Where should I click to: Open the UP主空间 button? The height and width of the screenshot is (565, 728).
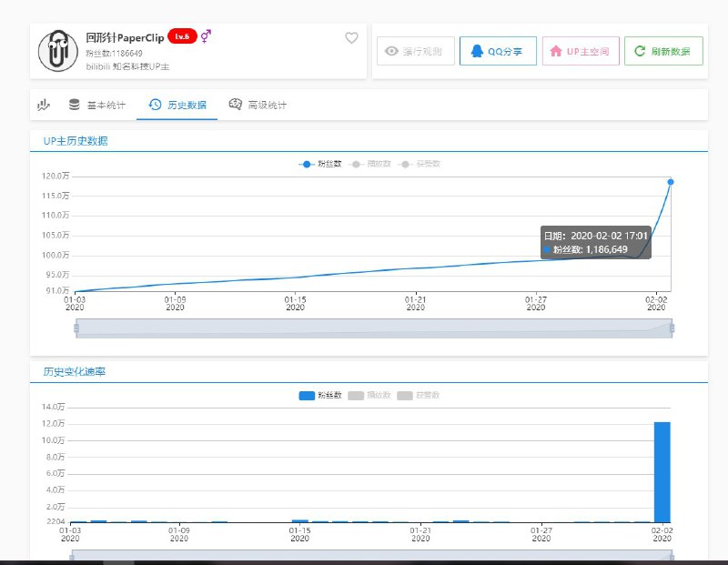click(x=581, y=52)
